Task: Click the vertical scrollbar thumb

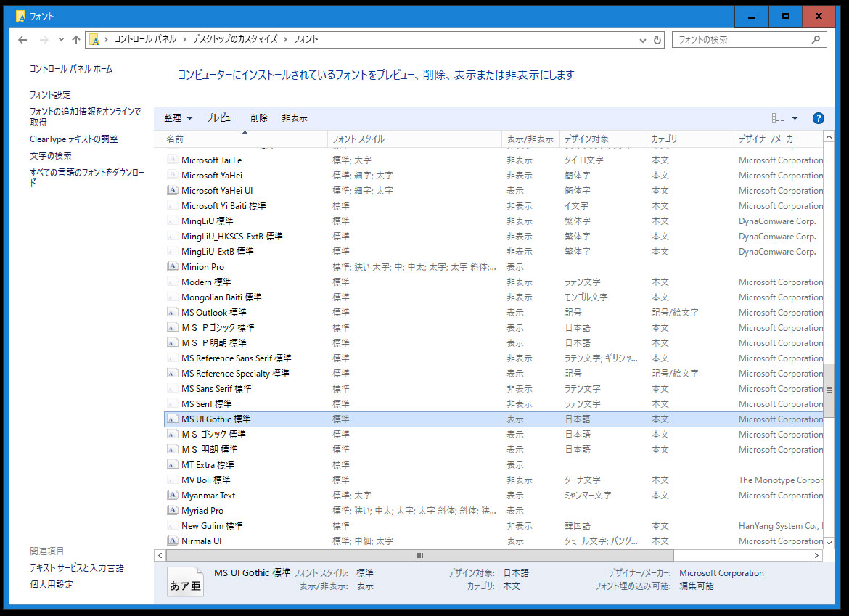Action: click(829, 390)
